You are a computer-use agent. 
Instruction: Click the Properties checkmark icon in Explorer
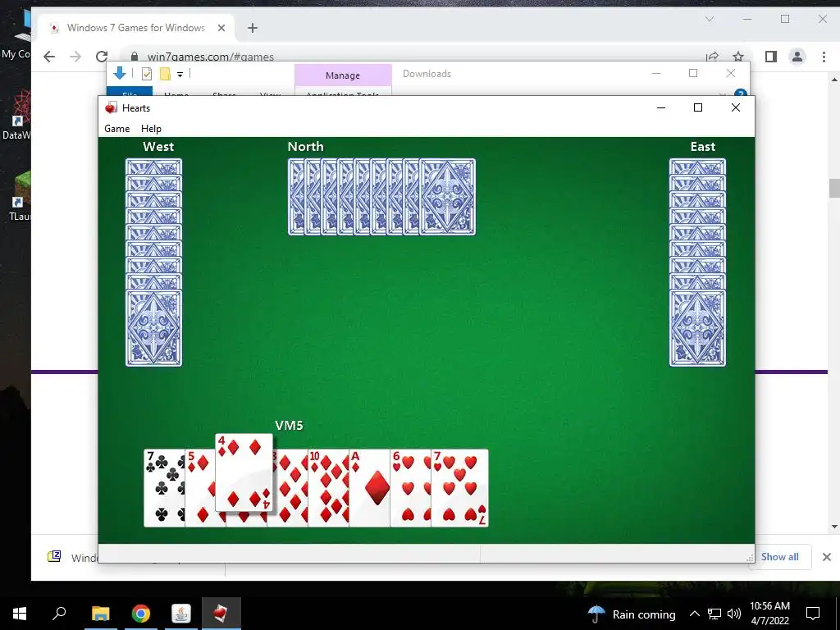coord(146,74)
